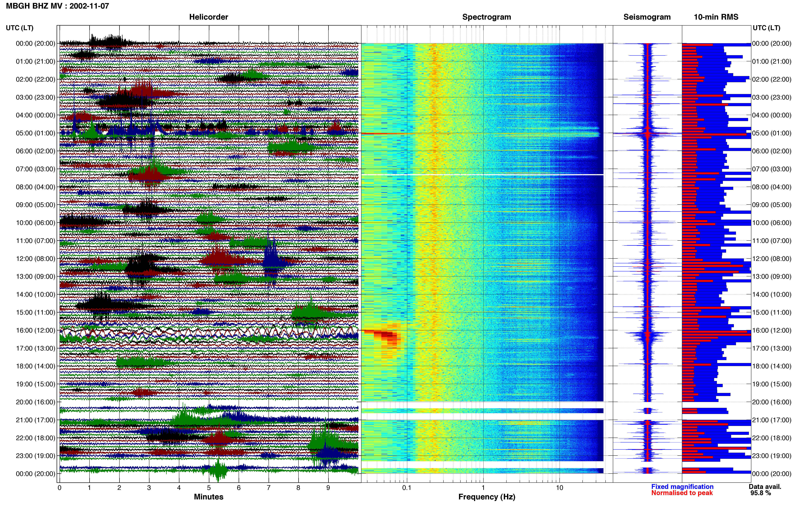Click the 'Fixed magnification' legend text
Viewport: 812px width, 508px height.
click(x=682, y=486)
